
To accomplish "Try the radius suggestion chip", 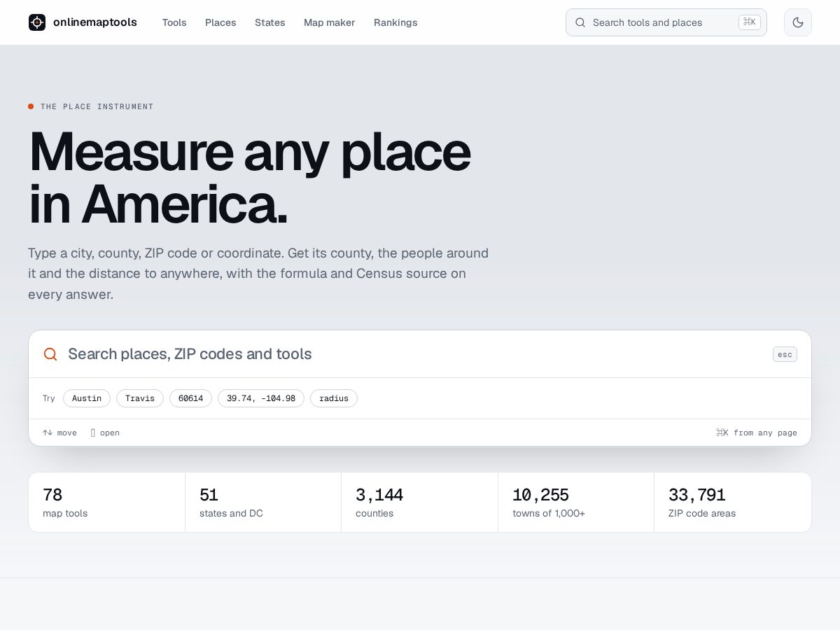I will tap(334, 398).
